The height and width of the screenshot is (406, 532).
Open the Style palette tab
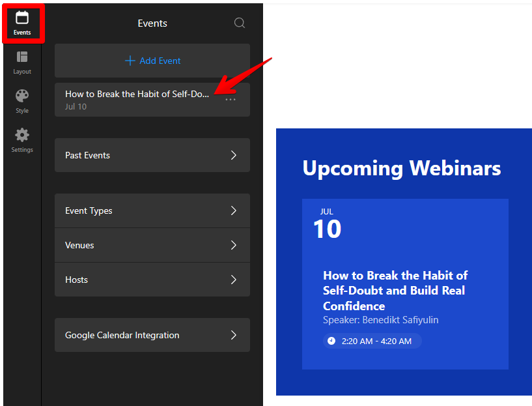tap(22, 102)
